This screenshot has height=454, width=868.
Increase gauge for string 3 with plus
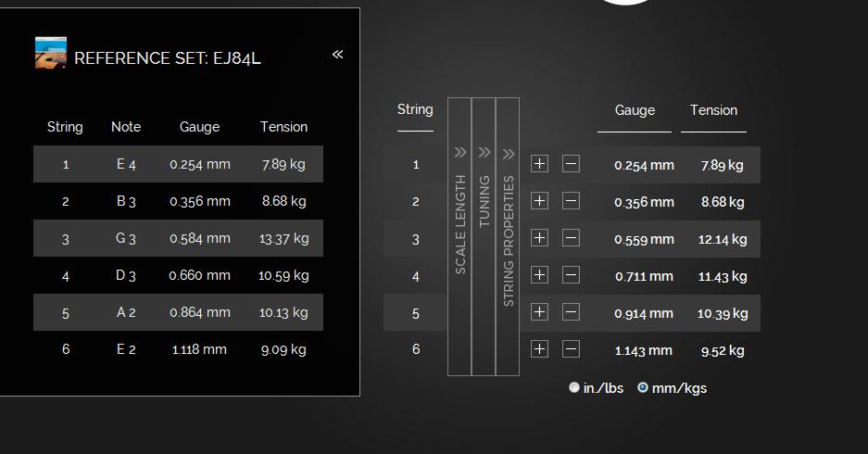539,237
